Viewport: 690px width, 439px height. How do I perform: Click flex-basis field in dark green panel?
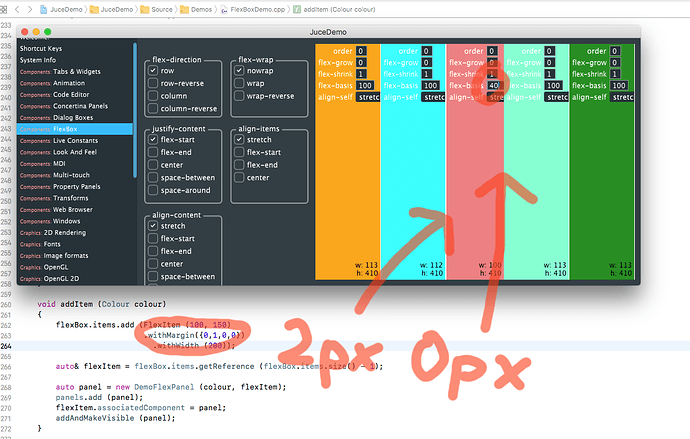[620, 85]
